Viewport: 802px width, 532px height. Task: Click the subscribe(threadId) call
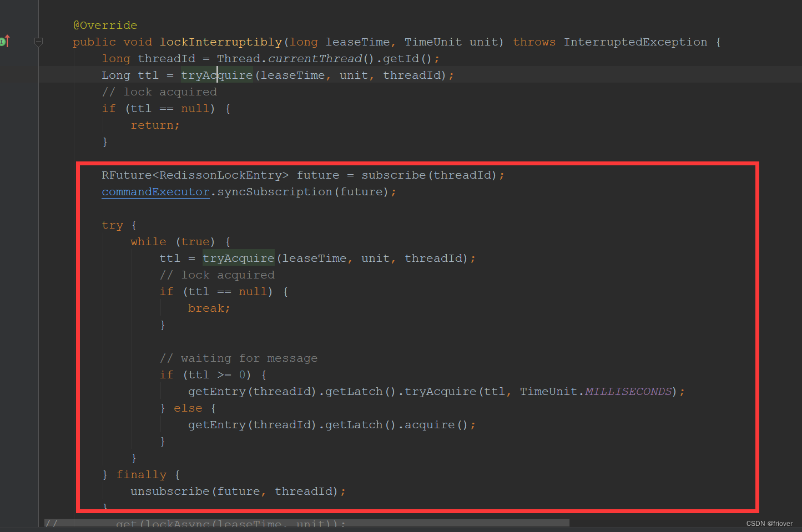click(430, 175)
